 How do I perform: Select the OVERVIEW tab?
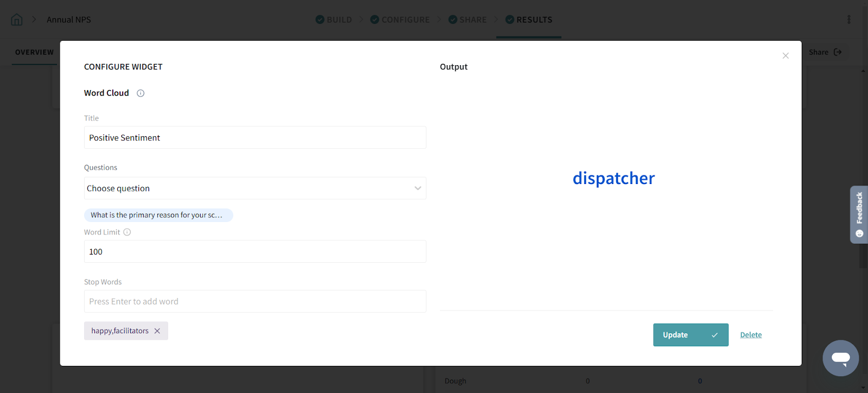pos(34,52)
